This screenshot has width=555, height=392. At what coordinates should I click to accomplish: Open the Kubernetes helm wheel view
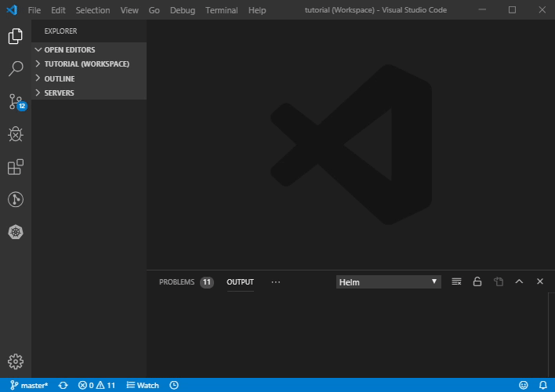(x=15, y=232)
